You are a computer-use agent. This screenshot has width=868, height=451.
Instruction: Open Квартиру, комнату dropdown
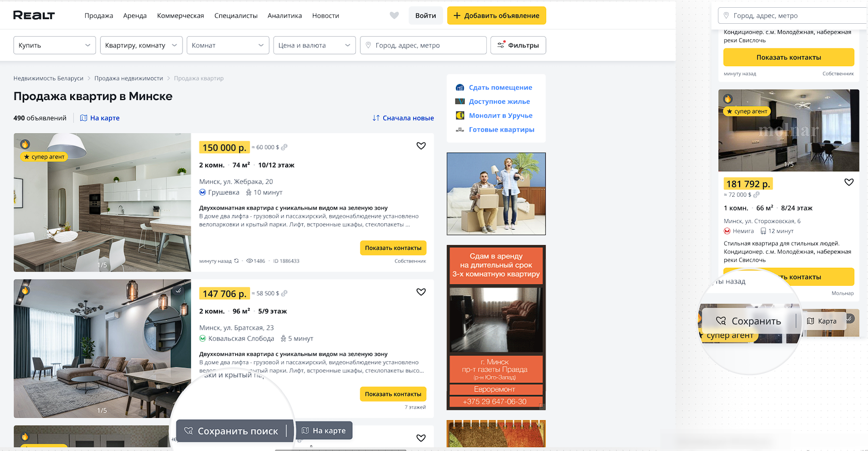click(x=141, y=45)
